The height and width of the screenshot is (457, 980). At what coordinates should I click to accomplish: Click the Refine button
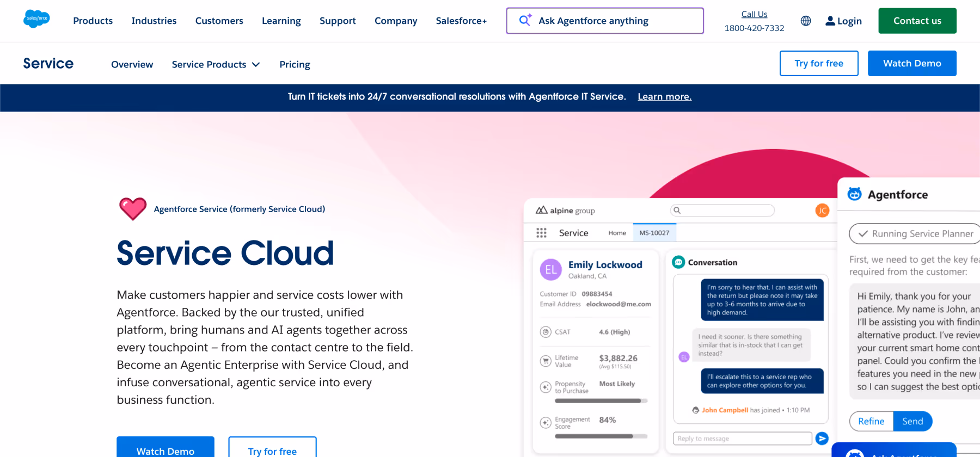(871, 421)
